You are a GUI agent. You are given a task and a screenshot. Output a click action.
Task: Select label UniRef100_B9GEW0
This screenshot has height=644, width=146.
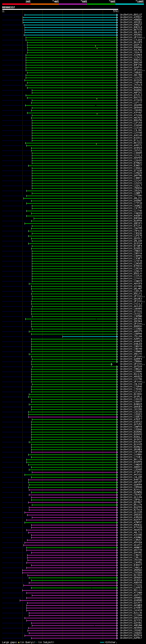(x=131, y=48)
